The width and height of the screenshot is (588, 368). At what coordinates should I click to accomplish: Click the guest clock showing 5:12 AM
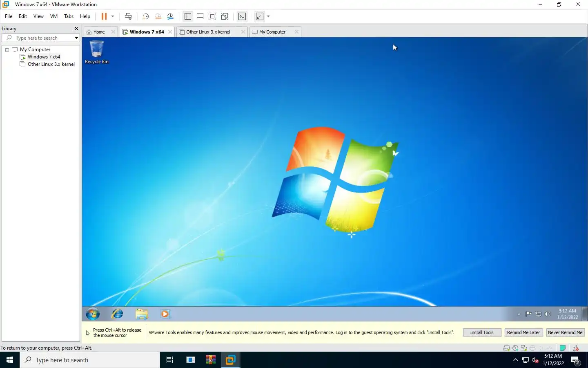click(568, 314)
